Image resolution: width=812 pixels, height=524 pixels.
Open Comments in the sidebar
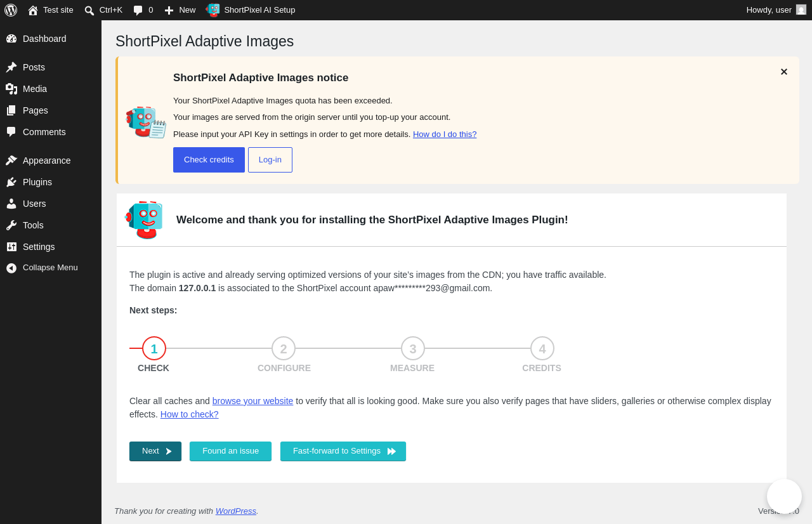(x=51, y=132)
